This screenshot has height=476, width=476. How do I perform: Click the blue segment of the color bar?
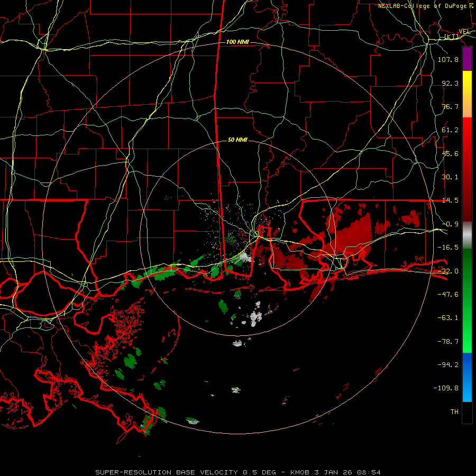pos(467,377)
